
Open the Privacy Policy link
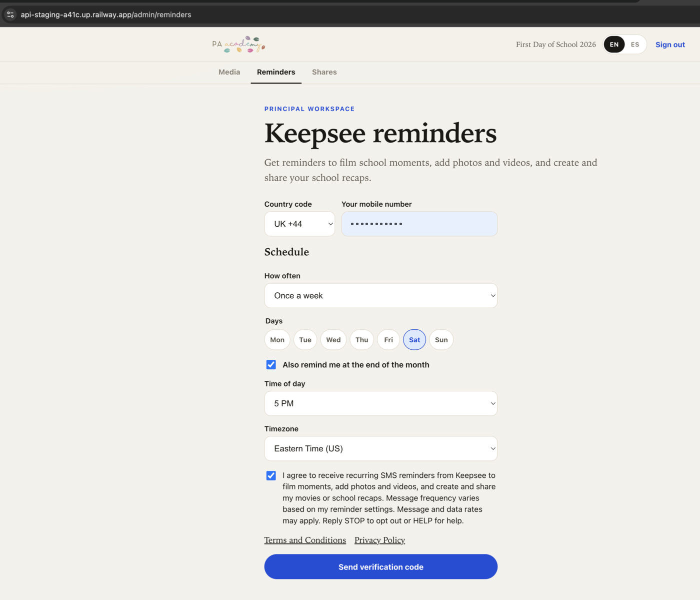click(379, 540)
